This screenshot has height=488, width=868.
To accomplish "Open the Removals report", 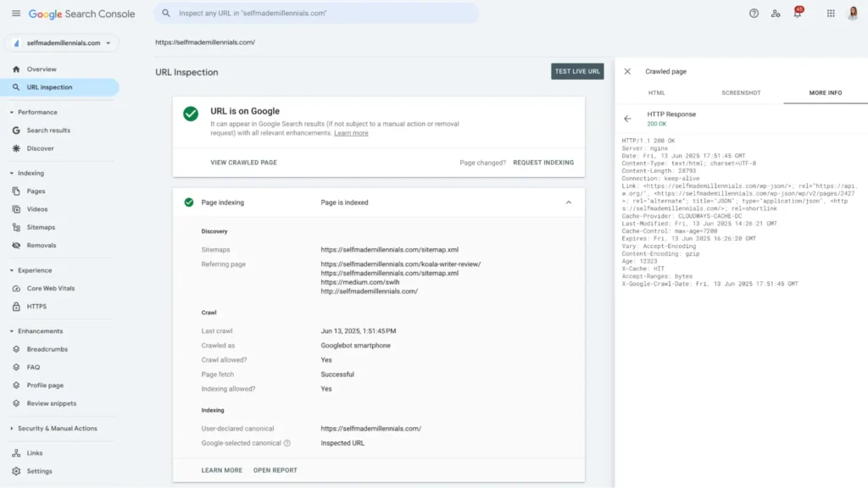I will tap(45, 245).
